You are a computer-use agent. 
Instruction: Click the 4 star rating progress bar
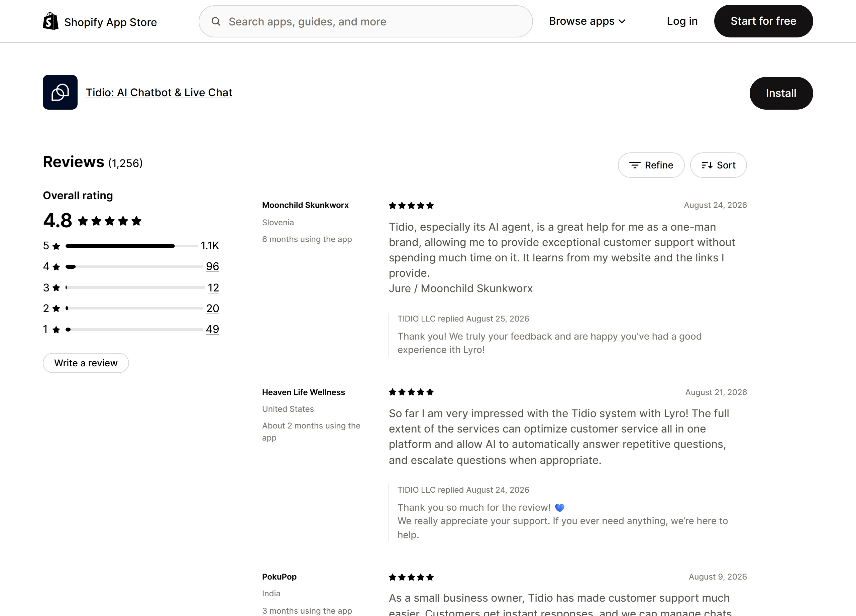pyautogui.click(x=134, y=267)
